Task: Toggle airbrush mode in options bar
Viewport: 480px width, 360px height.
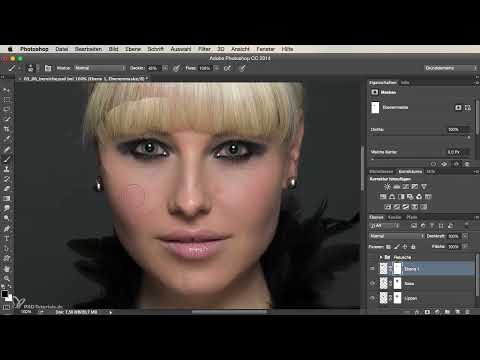Action: coord(227,68)
